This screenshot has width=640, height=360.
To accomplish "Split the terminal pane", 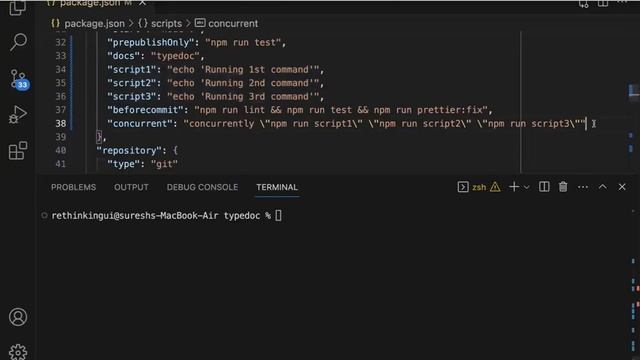I will tap(544, 187).
